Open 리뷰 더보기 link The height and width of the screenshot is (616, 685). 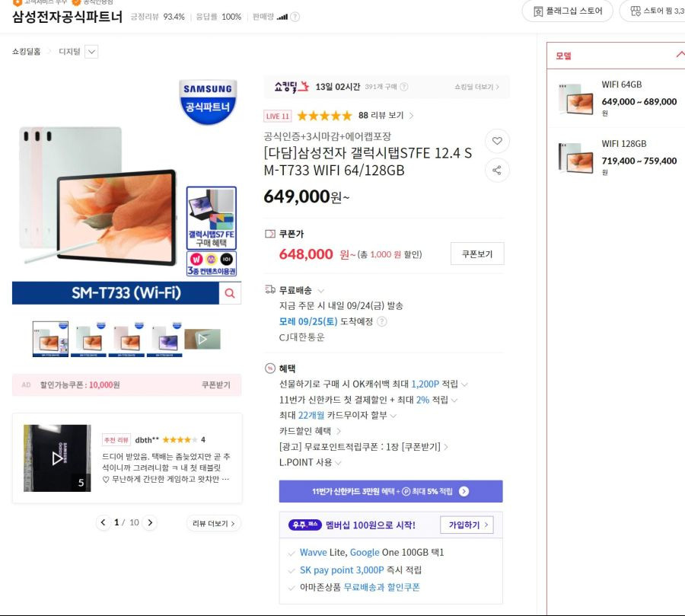pos(214,523)
